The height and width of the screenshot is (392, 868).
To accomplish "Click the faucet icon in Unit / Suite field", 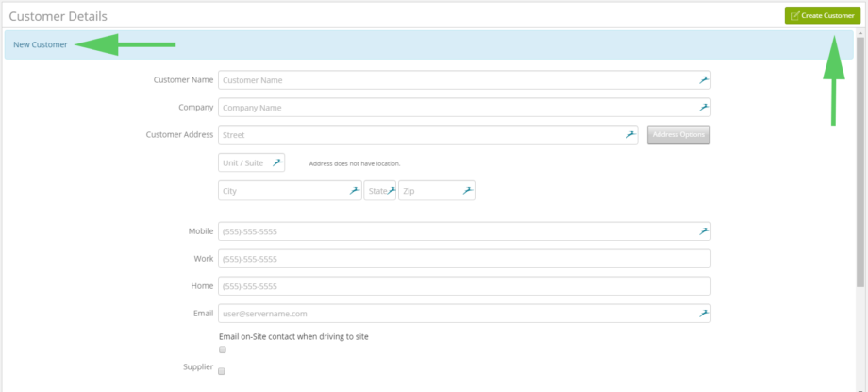I will 278,162.
